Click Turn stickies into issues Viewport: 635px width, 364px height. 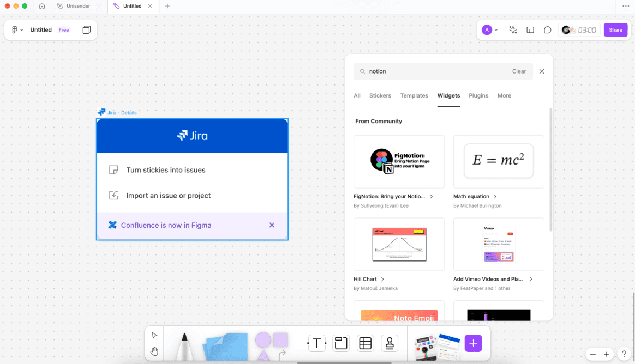point(166,170)
